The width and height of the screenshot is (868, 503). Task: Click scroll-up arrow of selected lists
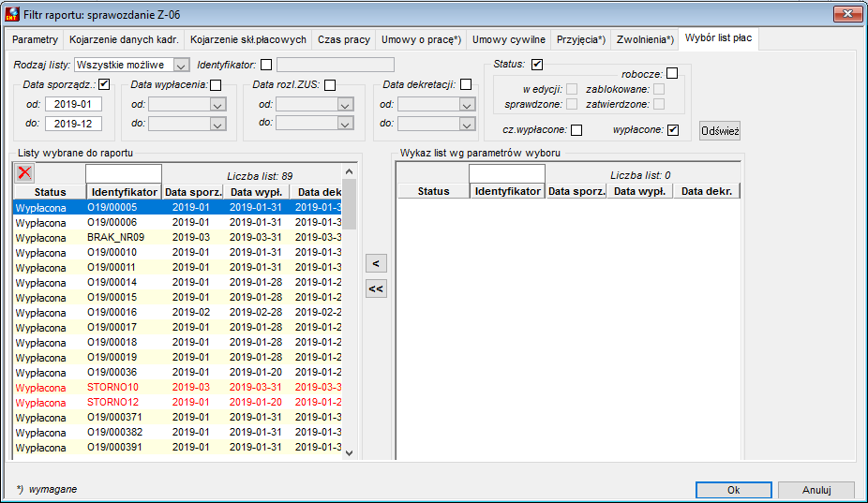click(x=349, y=171)
